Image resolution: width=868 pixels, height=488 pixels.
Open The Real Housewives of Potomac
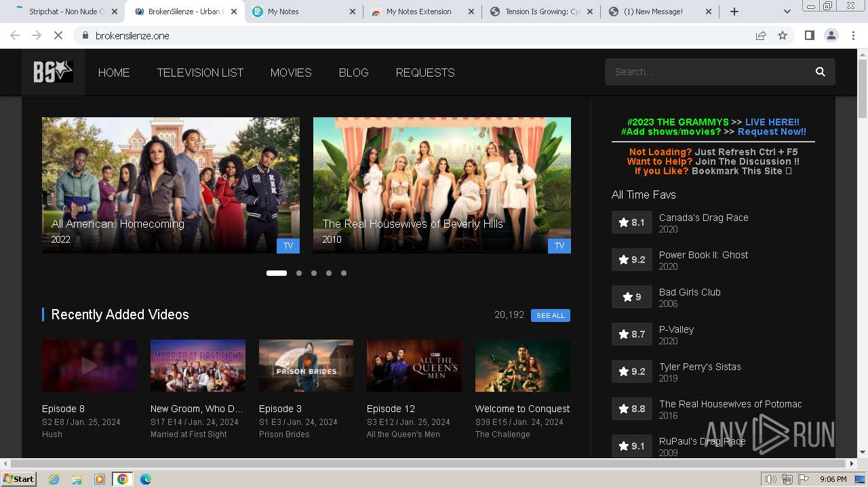tap(730, 404)
